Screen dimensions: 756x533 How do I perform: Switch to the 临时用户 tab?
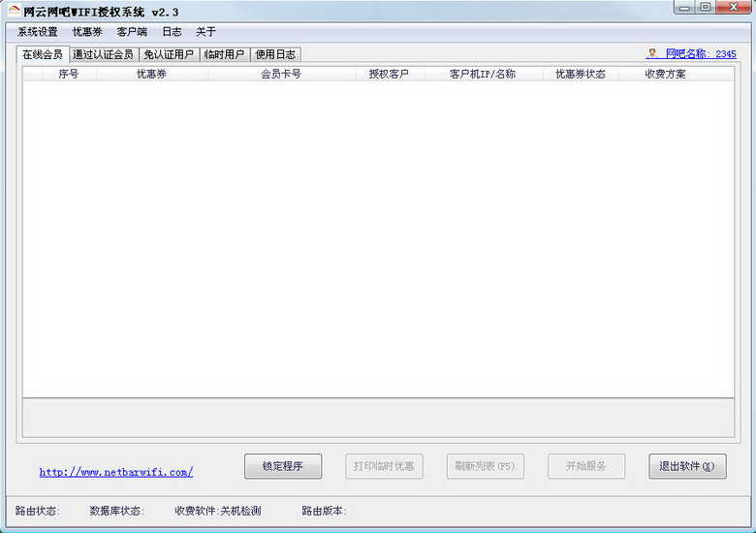pos(224,54)
